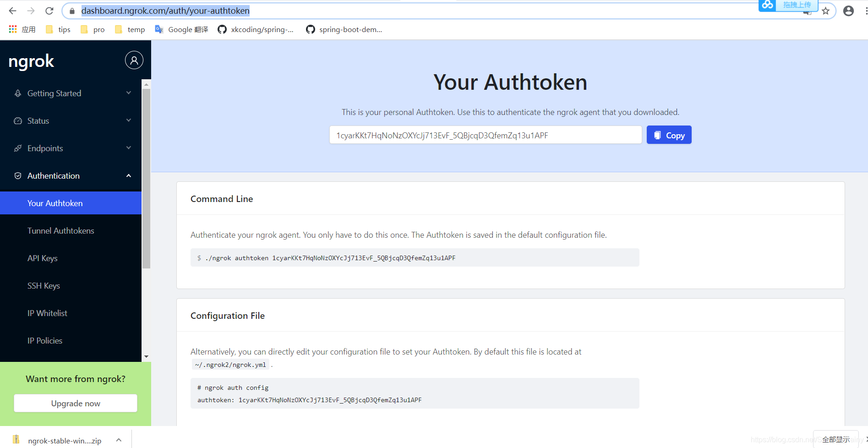Click the padlock site info icon
This screenshot has height=448, width=868.
(x=72, y=11)
